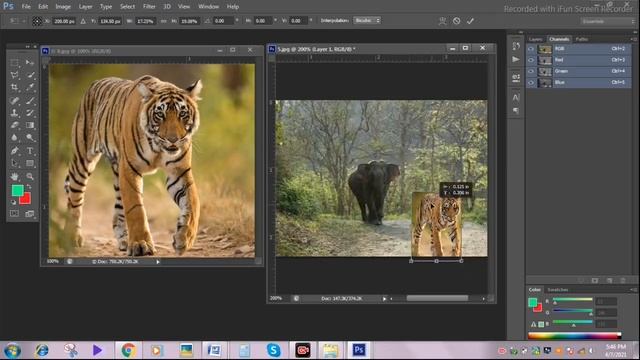The width and height of the screenshot is (640, 360).
Task: Select the Horizontal Type tool
Action: pyautogui.click(x=30, y=151)
